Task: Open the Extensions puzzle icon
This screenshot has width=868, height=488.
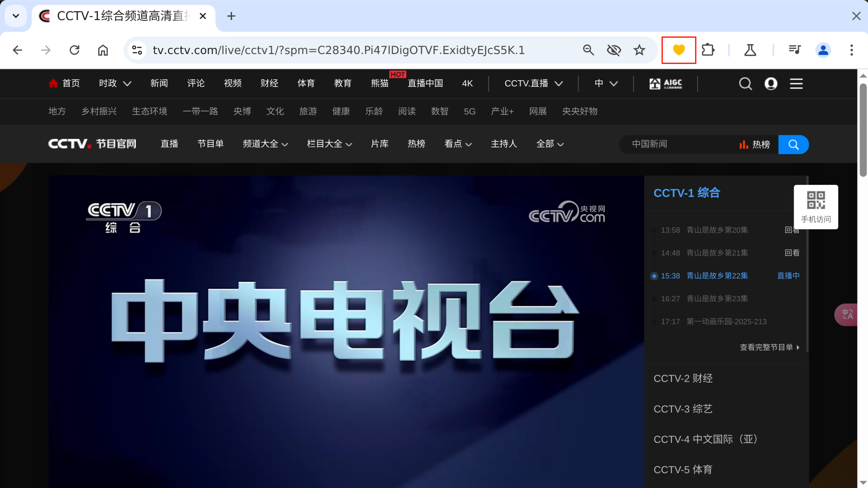Action: point(708,50)
